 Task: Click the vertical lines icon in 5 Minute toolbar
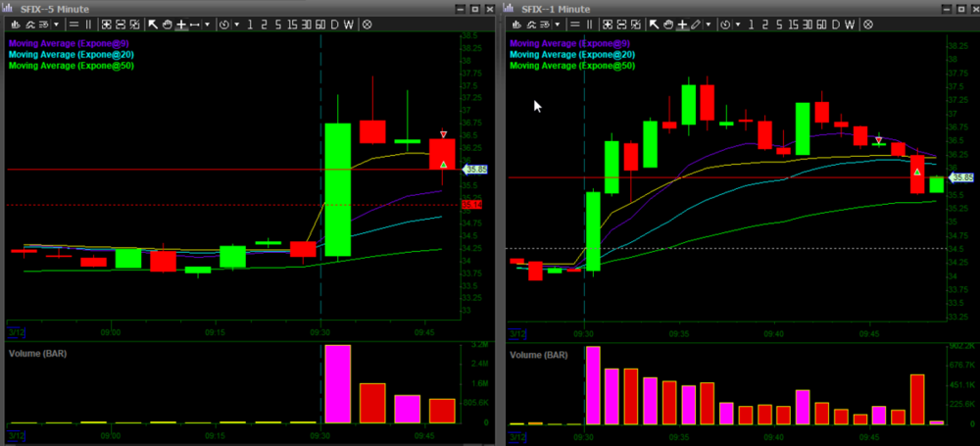pyautogui.click(x=88, y=25)
